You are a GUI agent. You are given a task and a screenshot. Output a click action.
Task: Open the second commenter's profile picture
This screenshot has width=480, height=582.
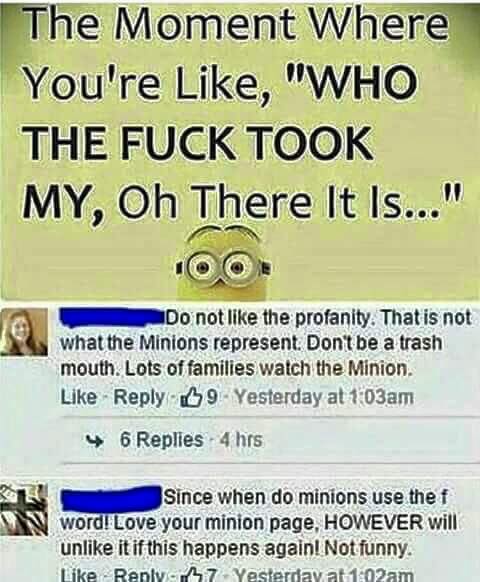24,509
